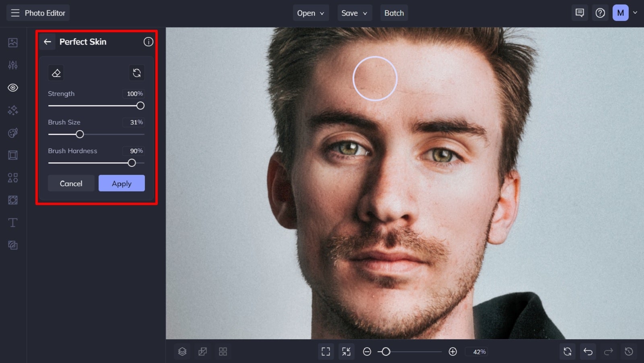This screenshot has height=363, width=644.
Task: Toggle the hamburger menu next to Photo Editor
Action: tap(15, 13)
